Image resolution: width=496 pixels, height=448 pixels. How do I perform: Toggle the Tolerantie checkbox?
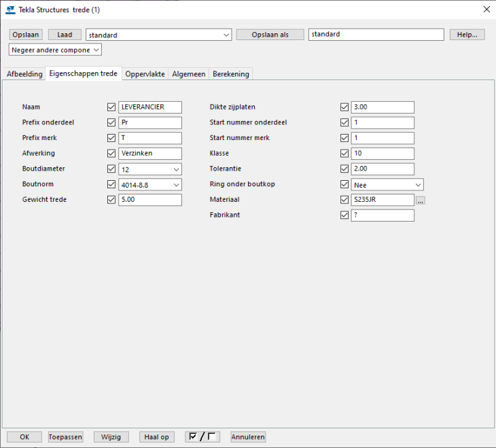[x=344, y=169]
